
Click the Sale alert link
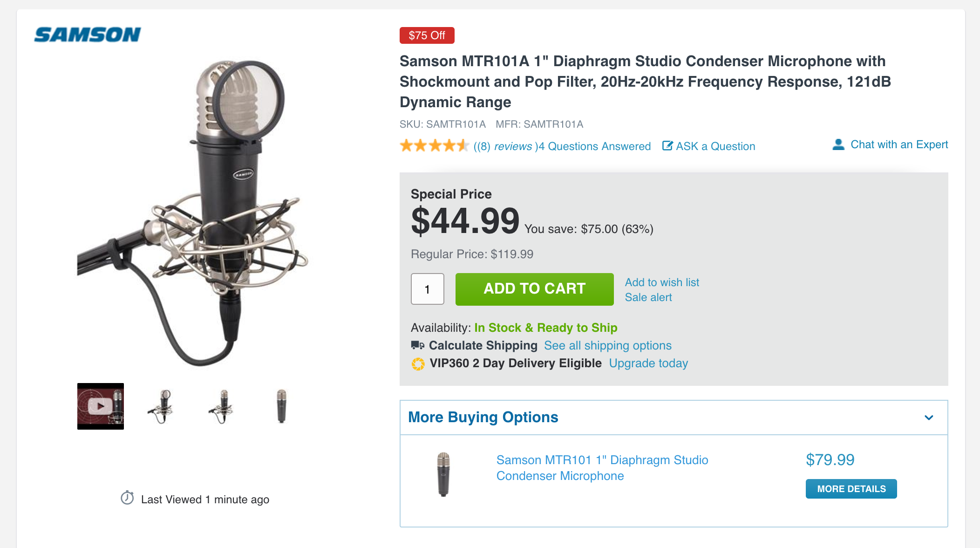648,297
